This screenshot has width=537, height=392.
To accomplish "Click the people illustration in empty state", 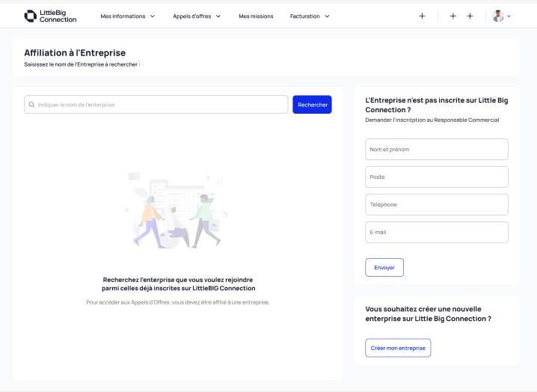I will 177,210.
